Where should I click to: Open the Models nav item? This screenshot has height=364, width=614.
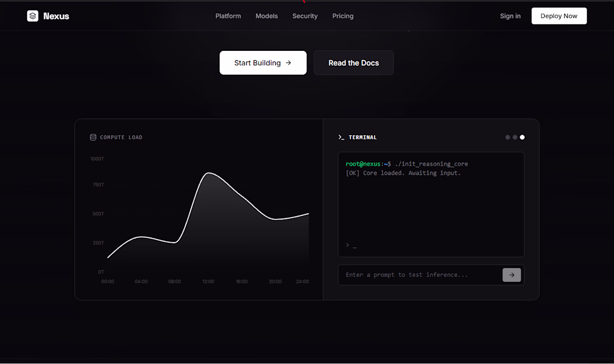(266, 16)
